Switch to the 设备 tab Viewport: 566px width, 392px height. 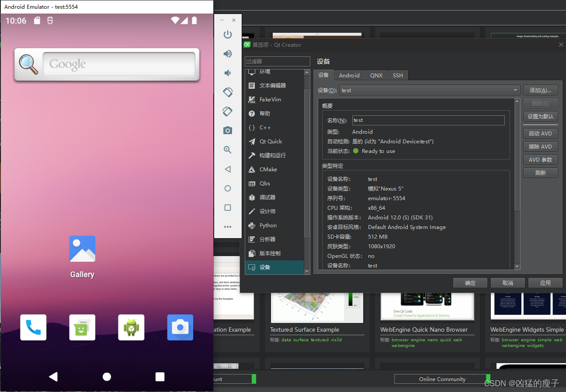[x=323, y=75]
